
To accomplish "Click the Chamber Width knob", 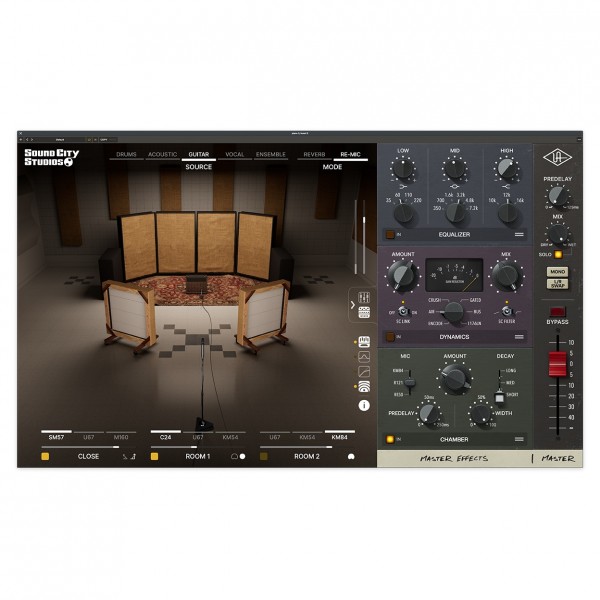I will pos(481,413).
